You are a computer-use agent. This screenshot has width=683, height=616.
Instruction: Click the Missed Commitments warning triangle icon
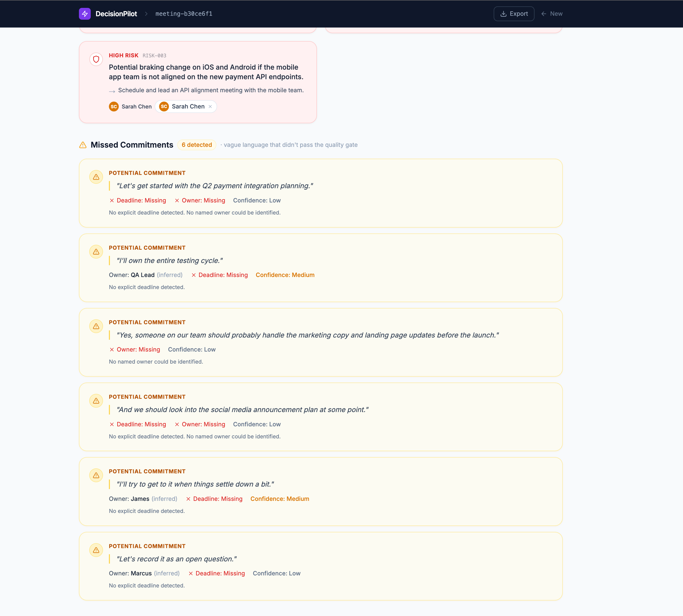tap(83, 145)
